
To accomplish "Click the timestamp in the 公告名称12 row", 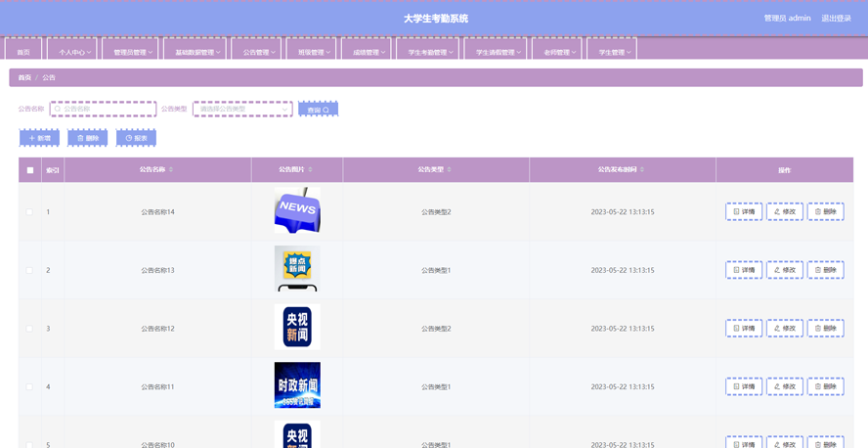I will coord(623,329).
